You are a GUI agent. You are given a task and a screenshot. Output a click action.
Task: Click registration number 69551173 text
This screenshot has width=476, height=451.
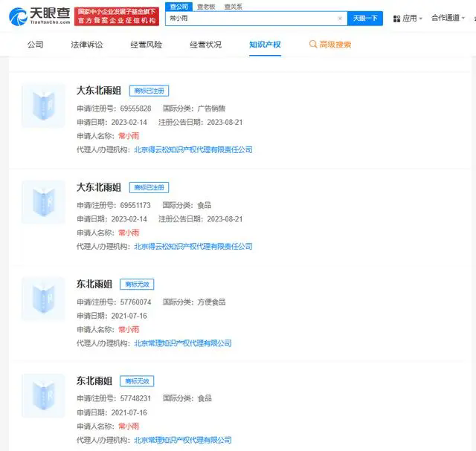tap(135, 205)
